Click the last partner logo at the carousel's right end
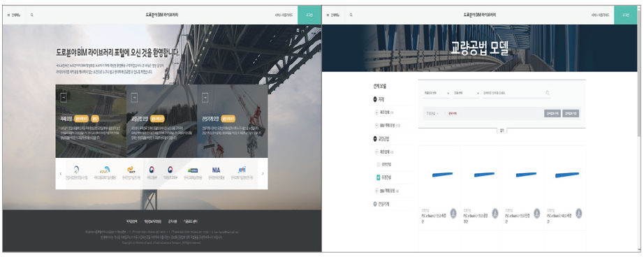The width and height of the screenshot is (644, 257). pos(242,170)
